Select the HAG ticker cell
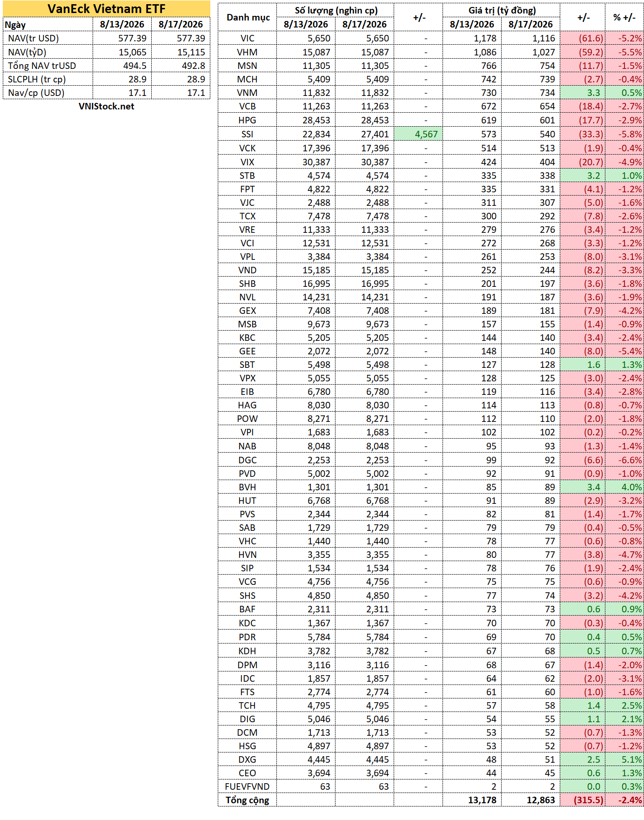This screenshot has width=644, height=820. pos(248,405)
